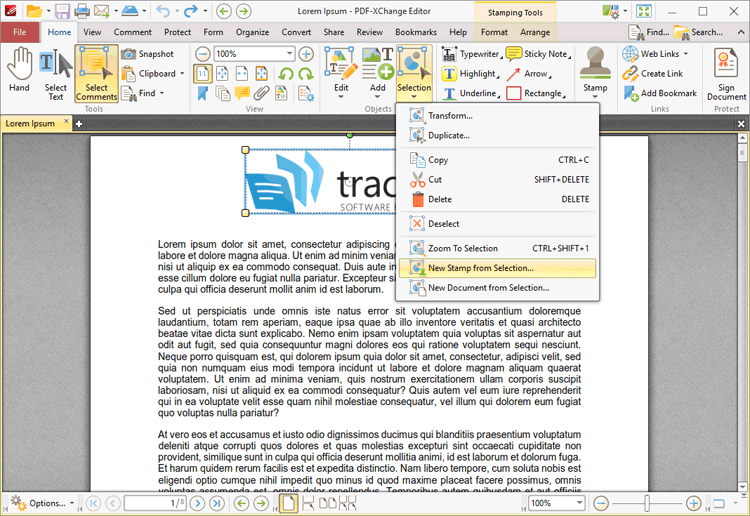Click the Print icon in quick access toolbar
750x516 pixels.
tap(82, 11)
